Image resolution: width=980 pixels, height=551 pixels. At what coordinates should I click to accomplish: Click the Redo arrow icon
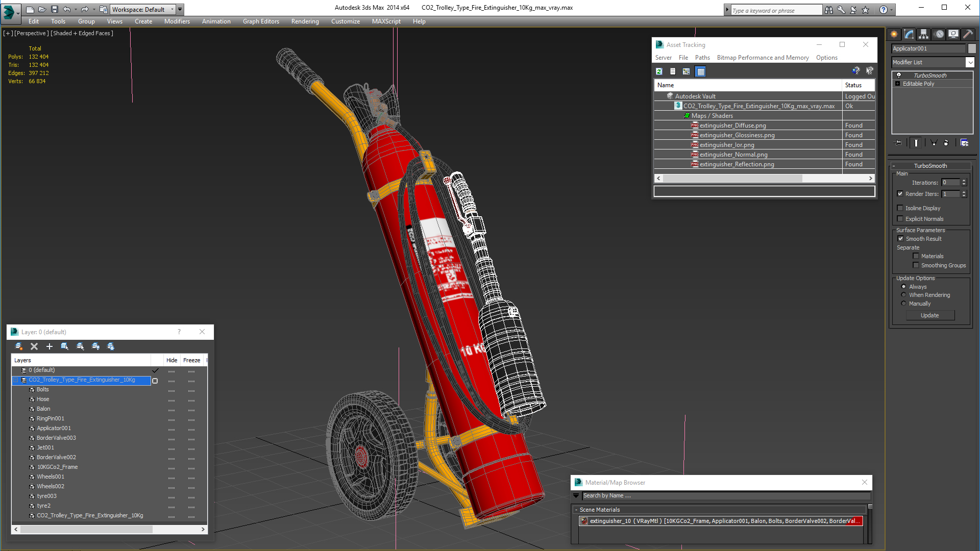click(85, 9)
